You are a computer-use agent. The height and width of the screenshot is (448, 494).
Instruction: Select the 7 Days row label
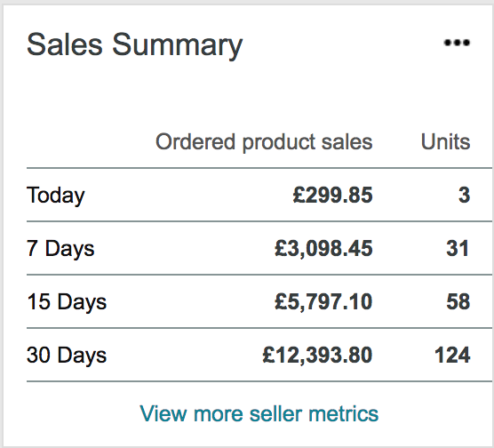[60, 248]
